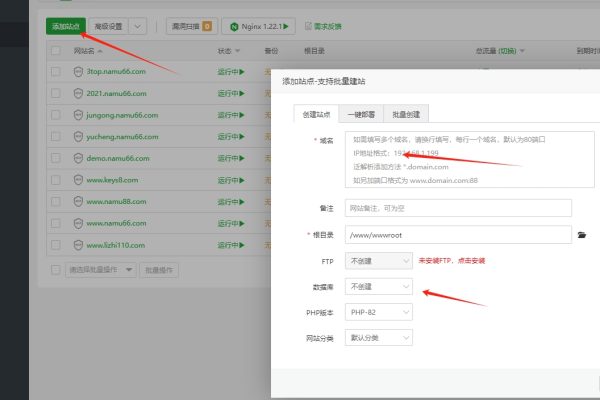Switch to the 一键部署 tab
Screen dimensions: 600x400
(x=361, y=114)
